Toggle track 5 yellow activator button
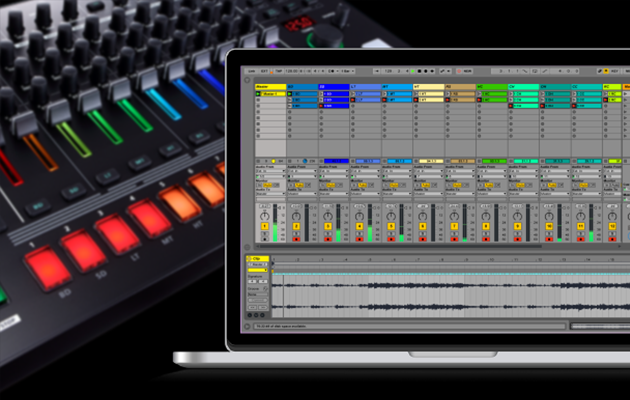The image size is (630, 400). pyautogui.click(x=392, y=226)
